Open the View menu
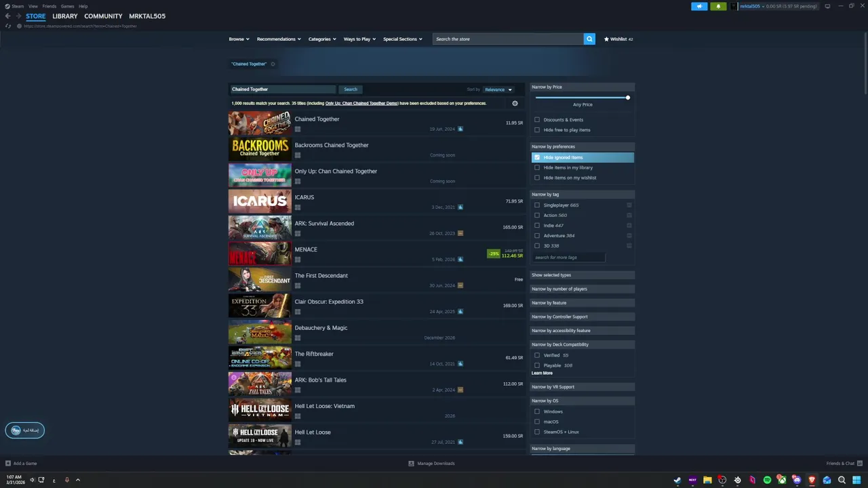The width and height of the screenshot is (868, 488). [x=33, y=6]
